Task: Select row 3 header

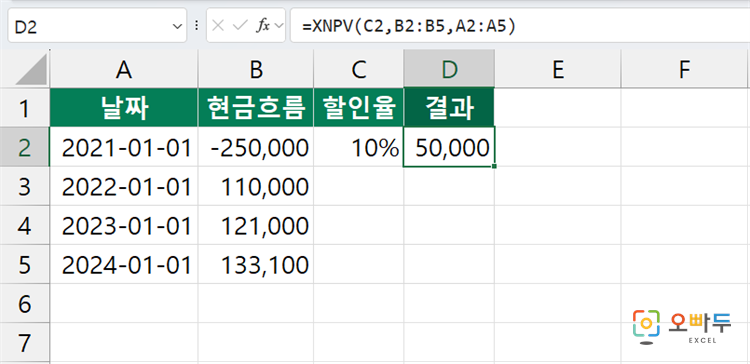Action: click(24, 186)
